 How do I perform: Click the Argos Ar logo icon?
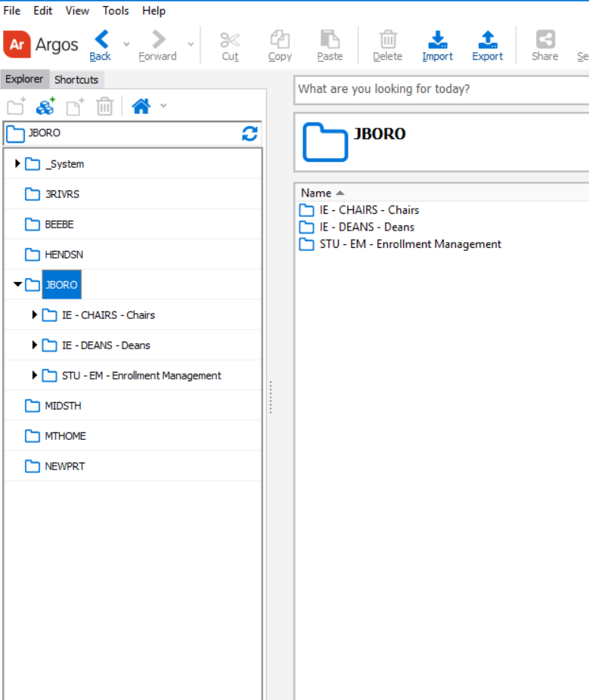coord(17,44)
